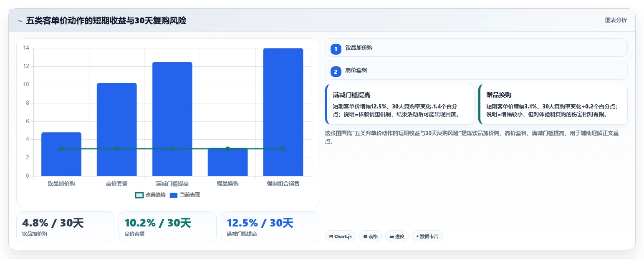This screenshot has width=644, height=259.
Task: Click the 高价套餐 bar in chart
Action: [x=117, y=129]
